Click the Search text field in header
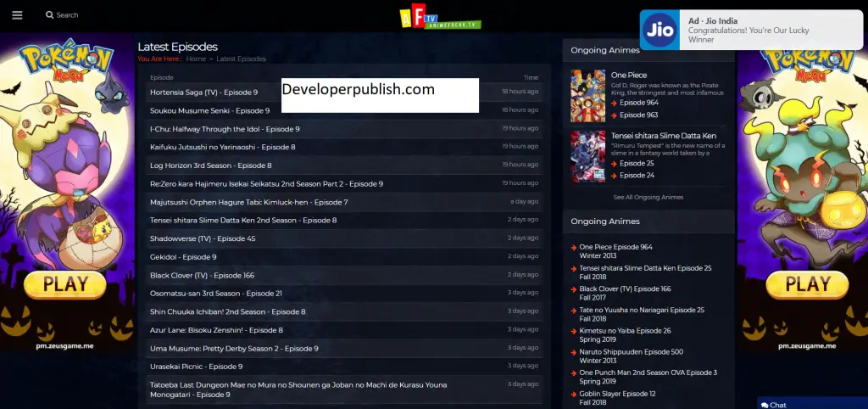Image resolution: width=868 pixels, height=409 pixels. point(67,15)
